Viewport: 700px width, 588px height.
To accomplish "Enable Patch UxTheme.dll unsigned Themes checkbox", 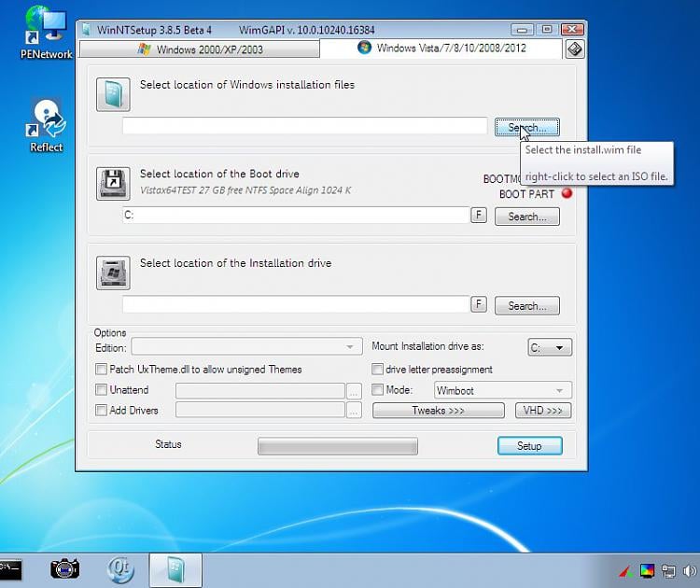I will [102, 369].
